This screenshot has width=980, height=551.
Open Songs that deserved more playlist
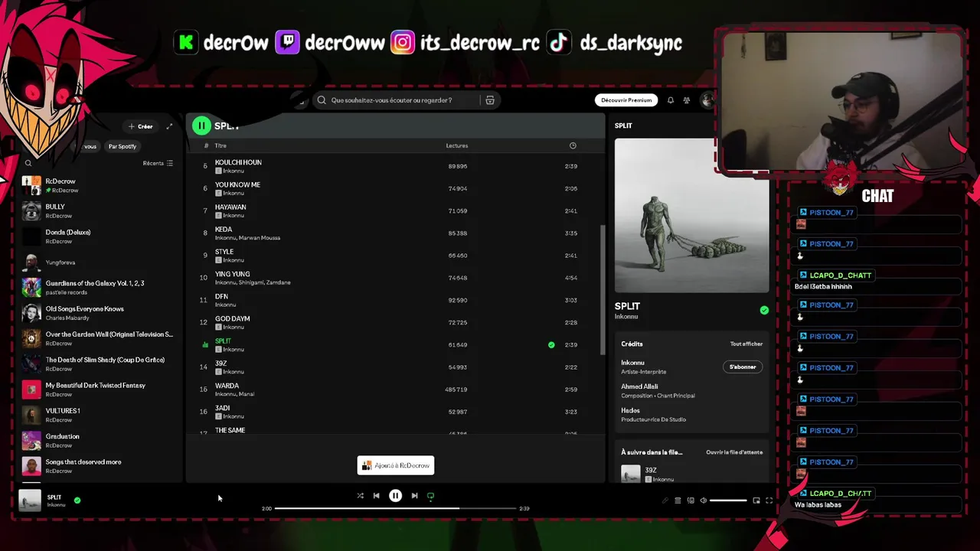[x=100, y=466]
